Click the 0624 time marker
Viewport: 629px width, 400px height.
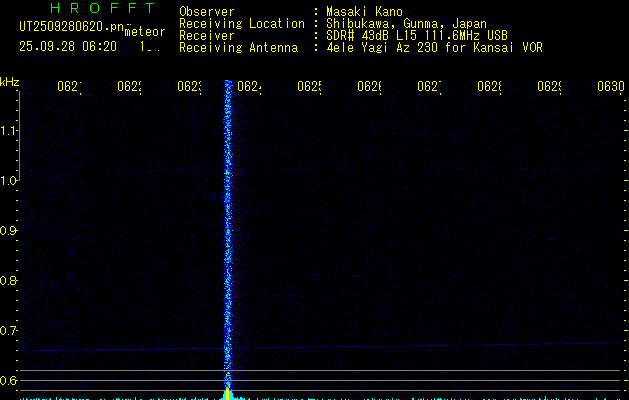(x=249, y=87)
